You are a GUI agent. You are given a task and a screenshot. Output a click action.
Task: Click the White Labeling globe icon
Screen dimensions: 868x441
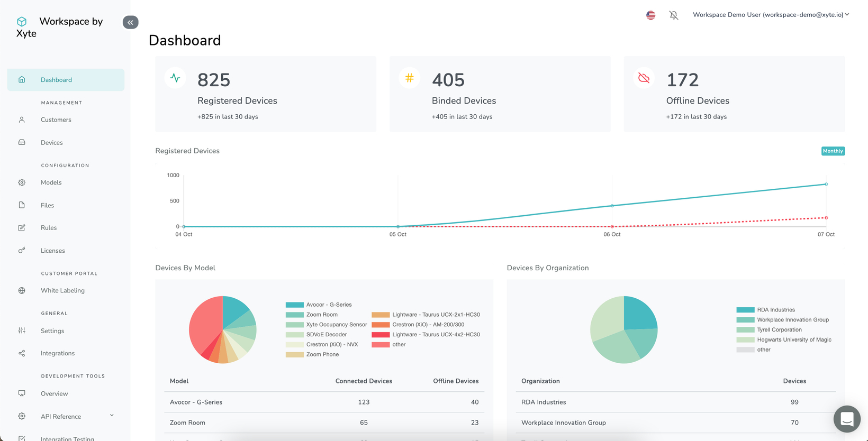(x=22, y=290)
